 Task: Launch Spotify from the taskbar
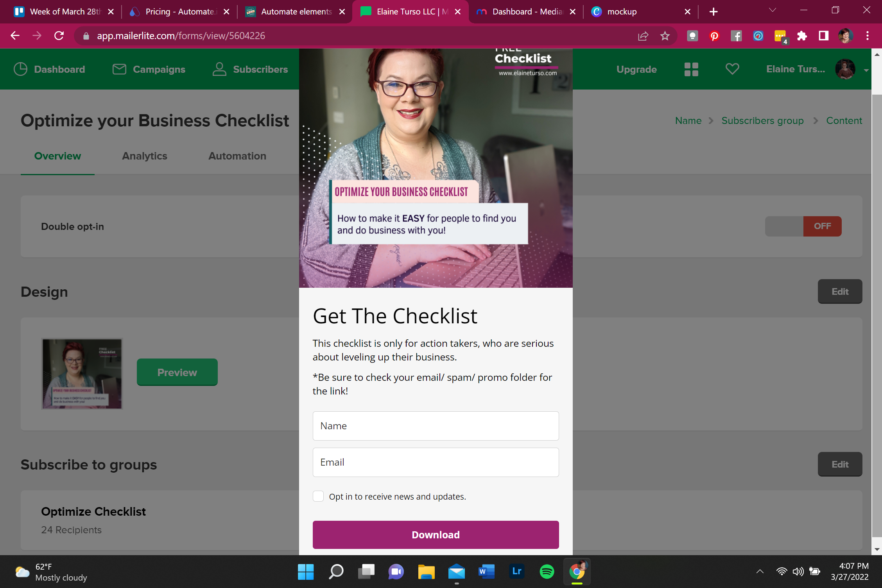547,572
